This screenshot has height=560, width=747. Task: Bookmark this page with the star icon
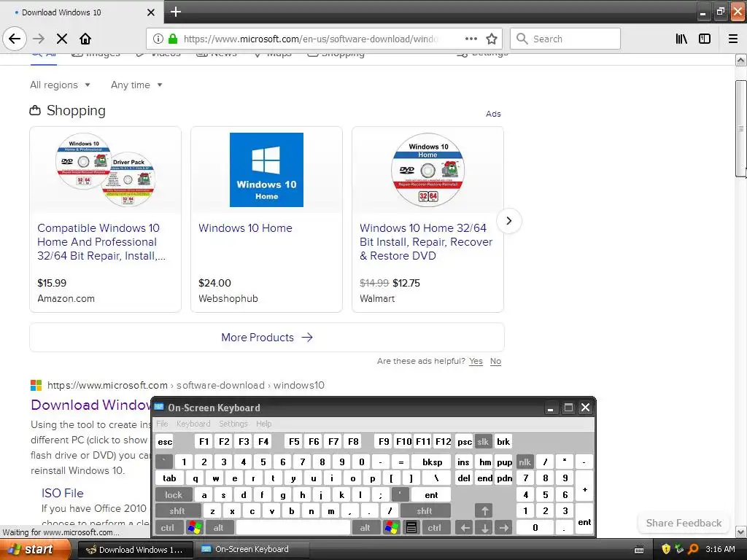point(492,39)
